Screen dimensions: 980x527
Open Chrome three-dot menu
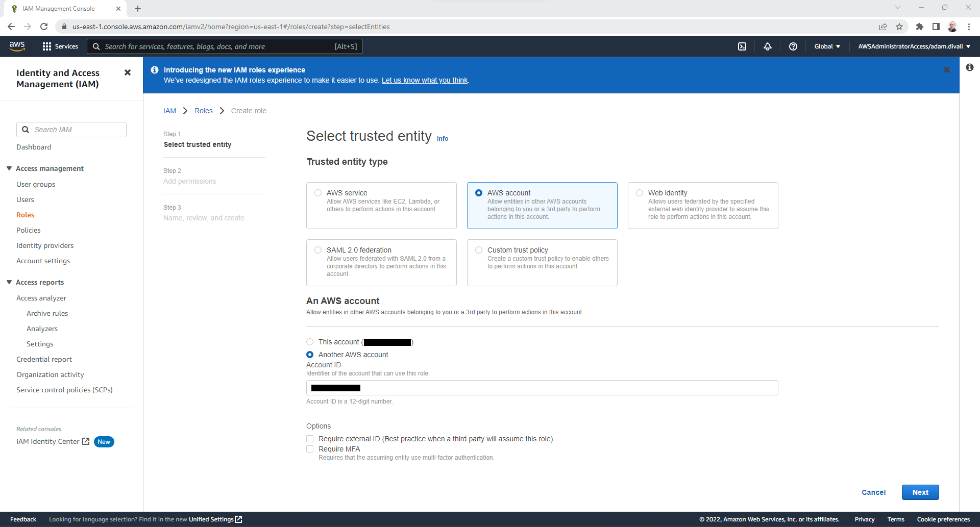coord(969,27)
